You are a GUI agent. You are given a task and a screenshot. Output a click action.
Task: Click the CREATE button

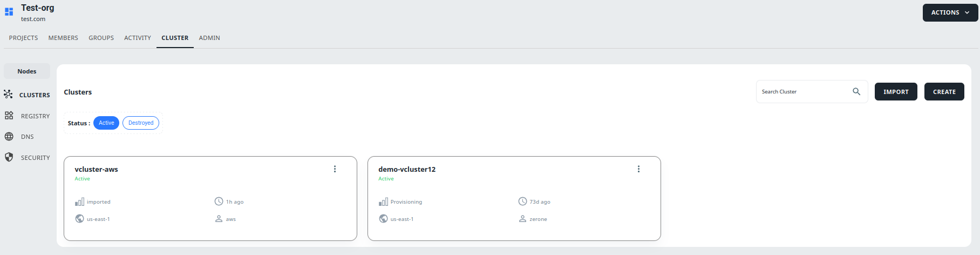[x=944, y=92]
